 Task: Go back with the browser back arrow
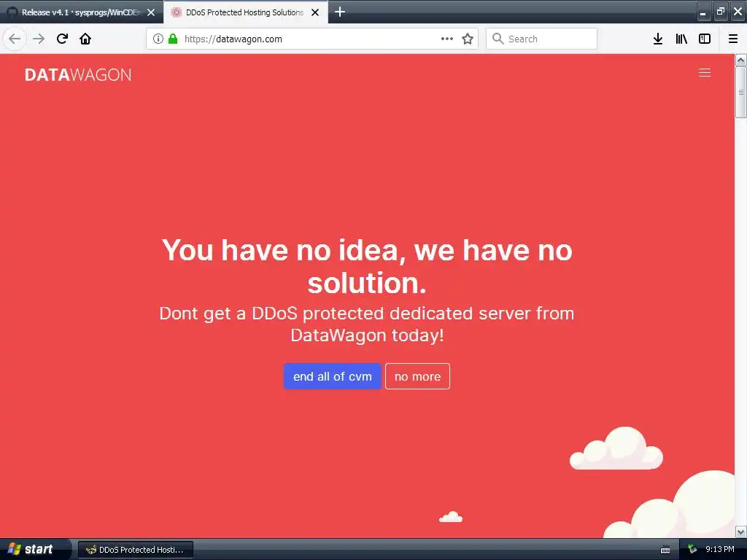(x=15, y=39)
